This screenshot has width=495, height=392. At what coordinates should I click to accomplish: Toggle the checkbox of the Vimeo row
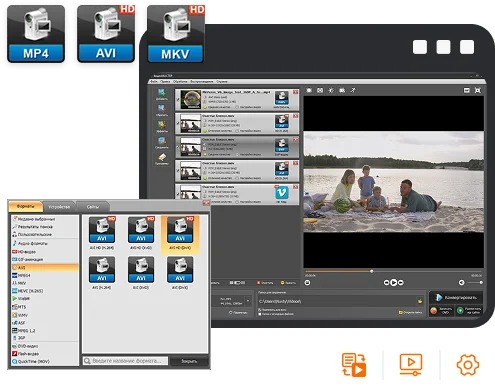(178, 194)
